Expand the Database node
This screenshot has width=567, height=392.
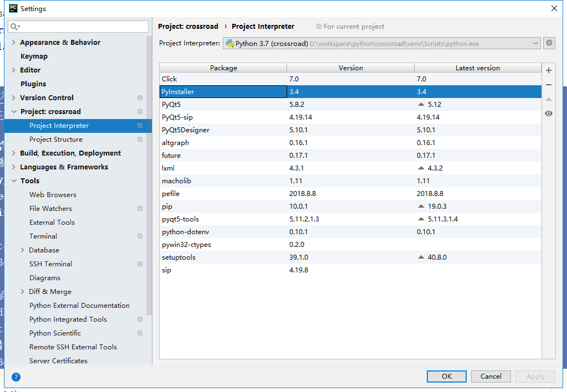point(22,250)
